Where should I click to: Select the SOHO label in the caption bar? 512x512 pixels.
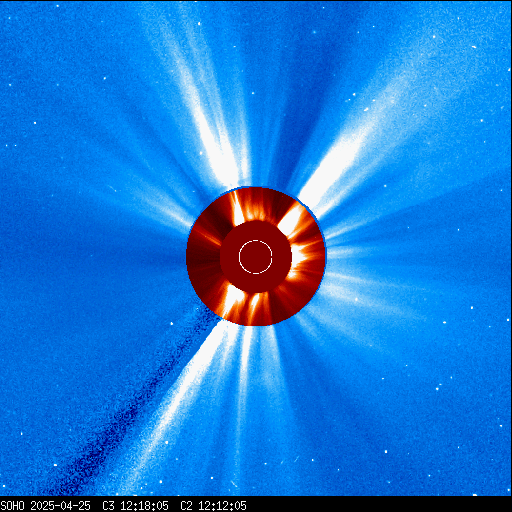pos(12,506)
